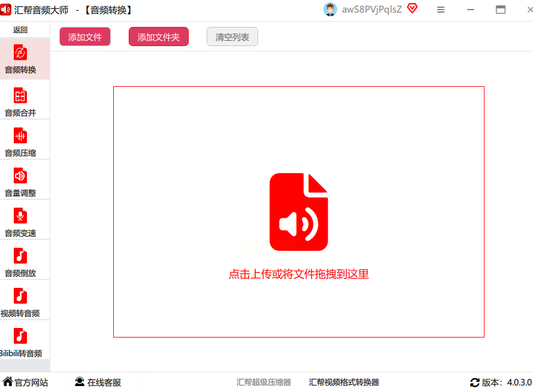Click the red VIP diamond badge

[413, 8]
